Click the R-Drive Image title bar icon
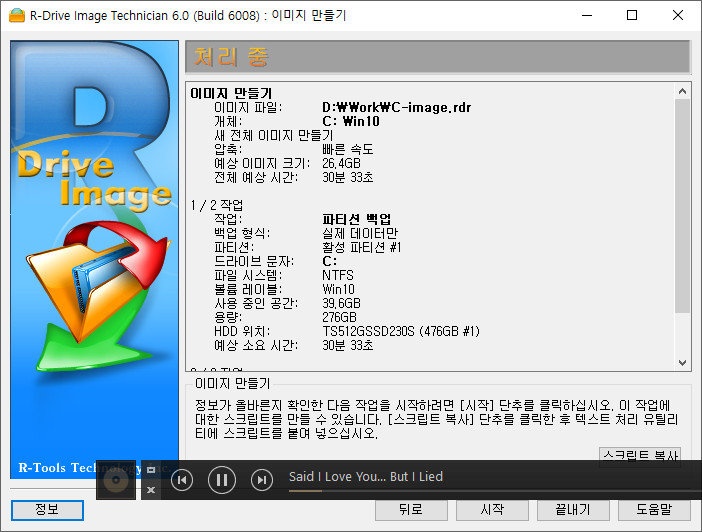Screen dimensions: 702x532 [x=17, y=15]
